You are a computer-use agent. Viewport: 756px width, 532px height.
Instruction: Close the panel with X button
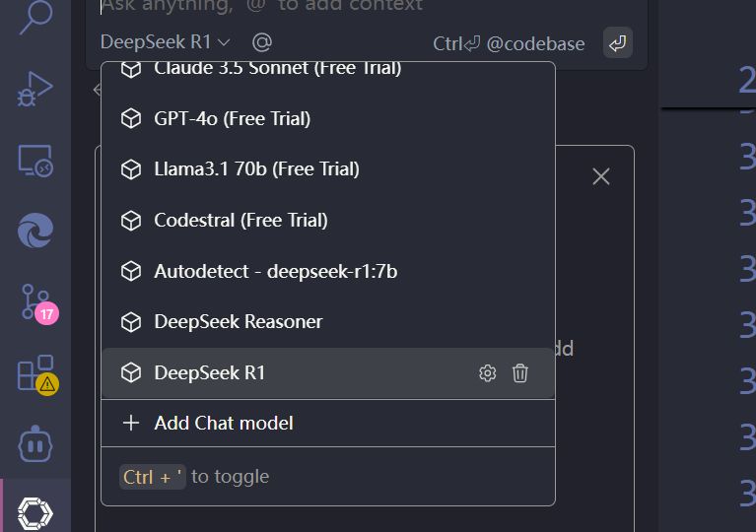[601, 176]
